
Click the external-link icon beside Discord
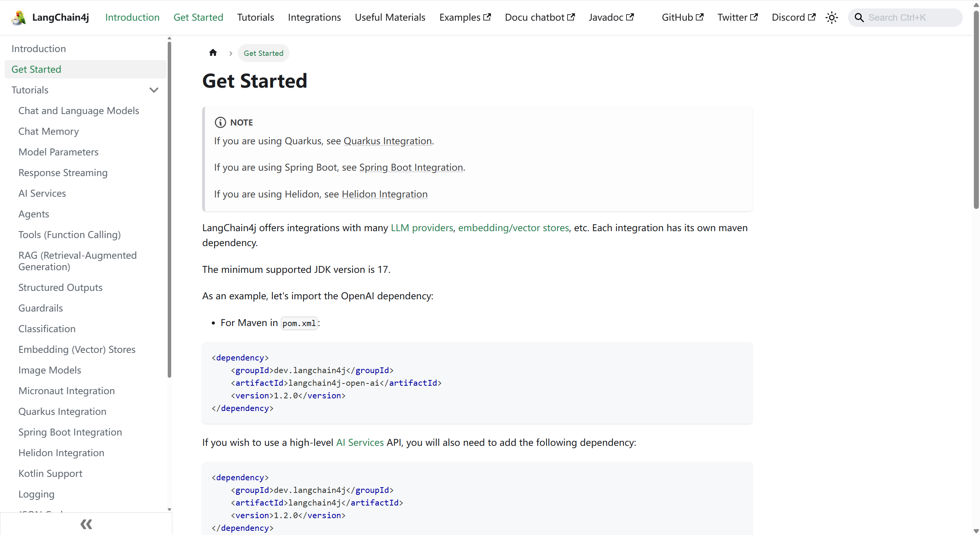coord(811,17)
